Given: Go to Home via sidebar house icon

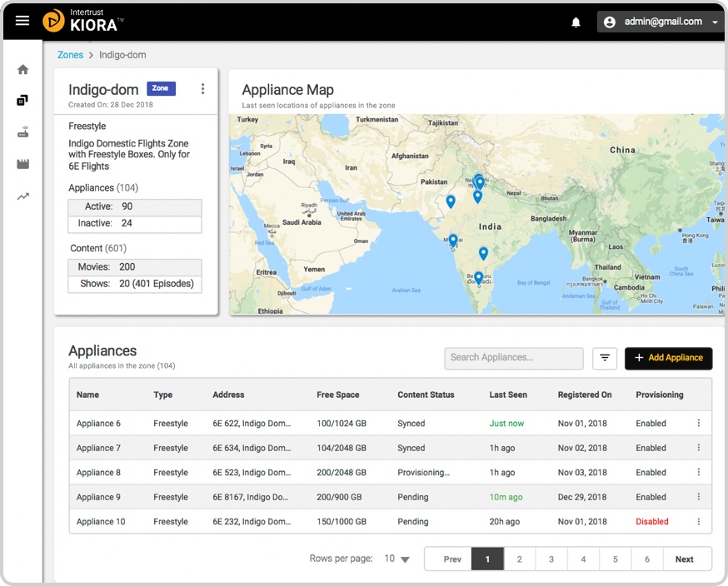Looking at the screenshot, I should coord(22,70).
